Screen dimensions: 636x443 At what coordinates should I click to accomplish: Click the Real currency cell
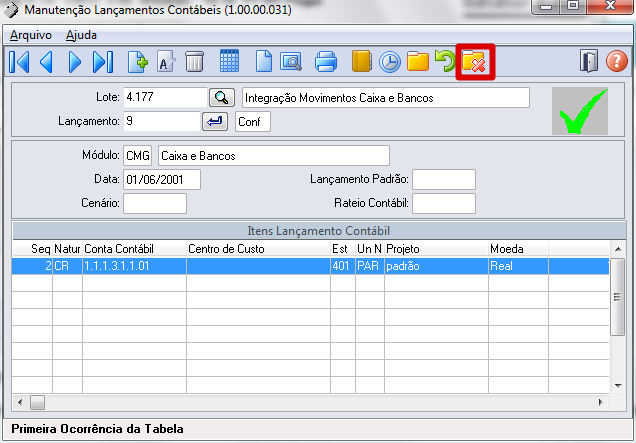click(518, 266)
